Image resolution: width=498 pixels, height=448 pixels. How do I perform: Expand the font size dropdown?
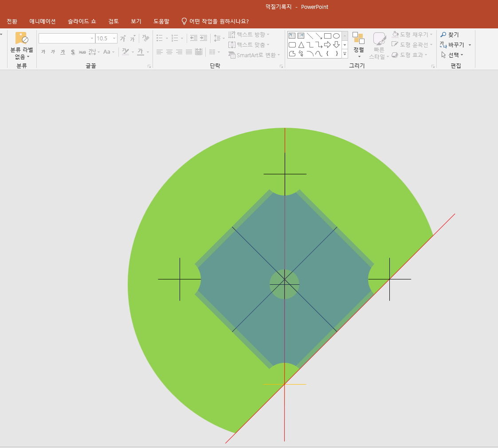114,39
